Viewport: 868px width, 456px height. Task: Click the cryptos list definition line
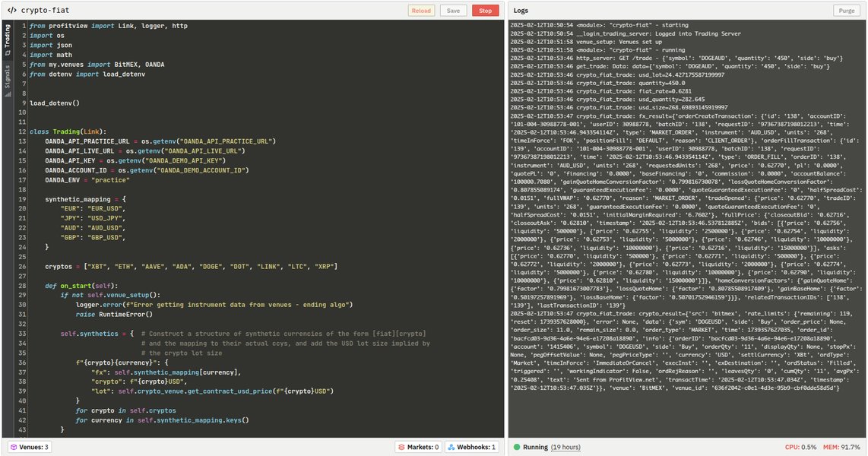tap(192, 266)
